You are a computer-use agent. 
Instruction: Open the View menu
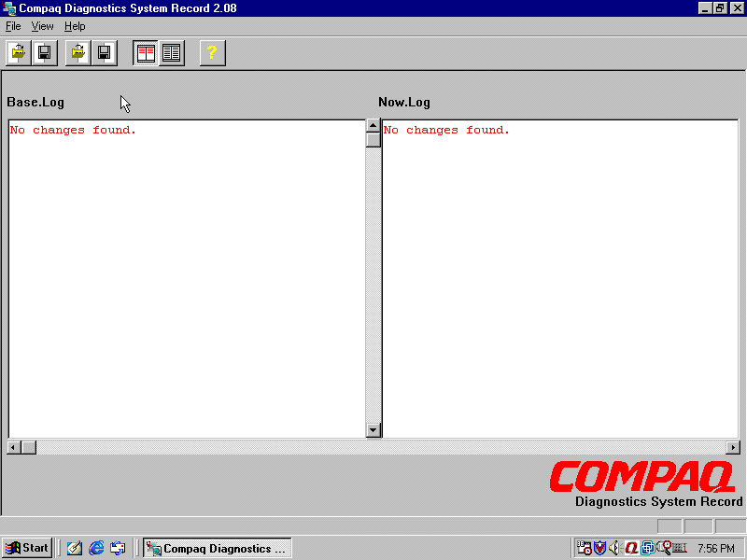point(42,26)
